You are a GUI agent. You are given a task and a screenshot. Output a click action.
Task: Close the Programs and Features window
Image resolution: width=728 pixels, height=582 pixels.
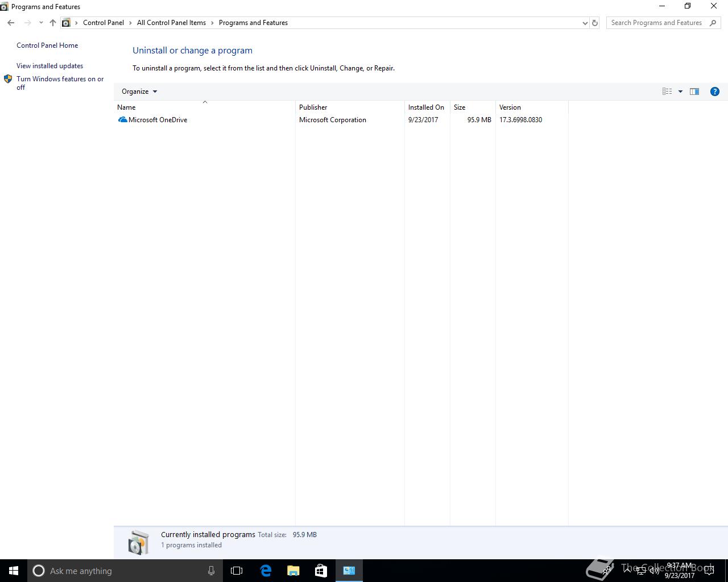(x=714, y=6)
